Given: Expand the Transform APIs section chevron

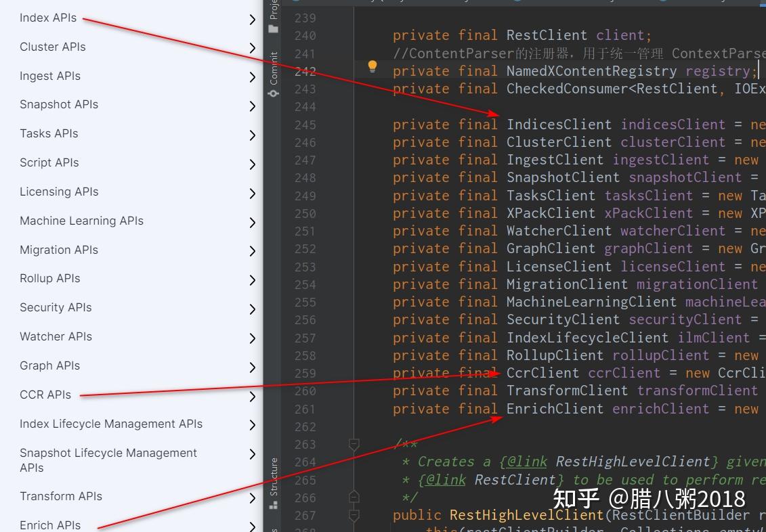Looking at the screenshot, I should [252, 497].
